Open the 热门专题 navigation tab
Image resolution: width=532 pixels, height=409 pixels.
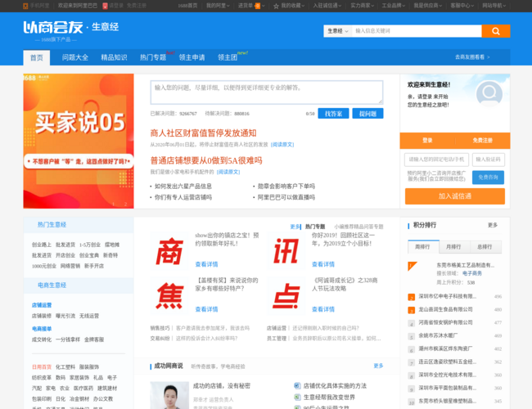click(x=153, y=57)
